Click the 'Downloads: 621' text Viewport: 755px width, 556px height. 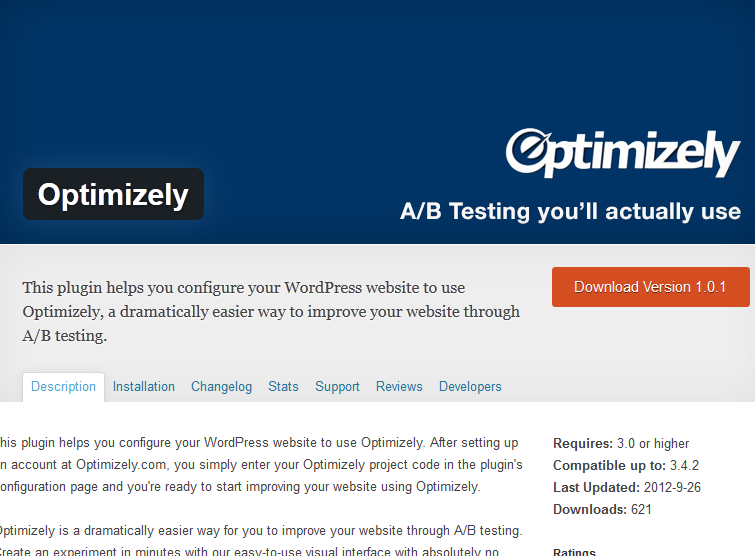click(x=602, y=509)
